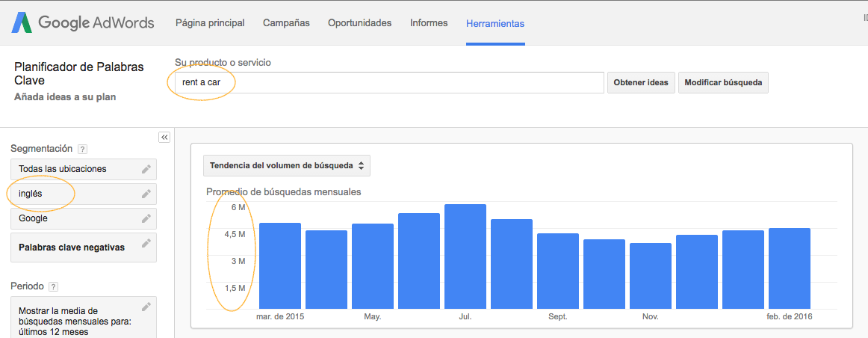Edit the inglés language with the pencil icon
Screen dimensions: 868x338
click(146, 194)
